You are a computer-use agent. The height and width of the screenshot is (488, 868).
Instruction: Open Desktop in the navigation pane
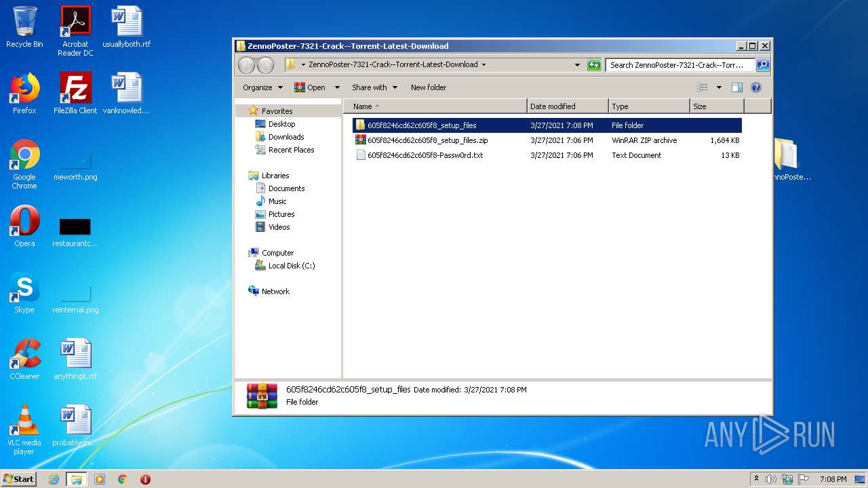point(281,124)
